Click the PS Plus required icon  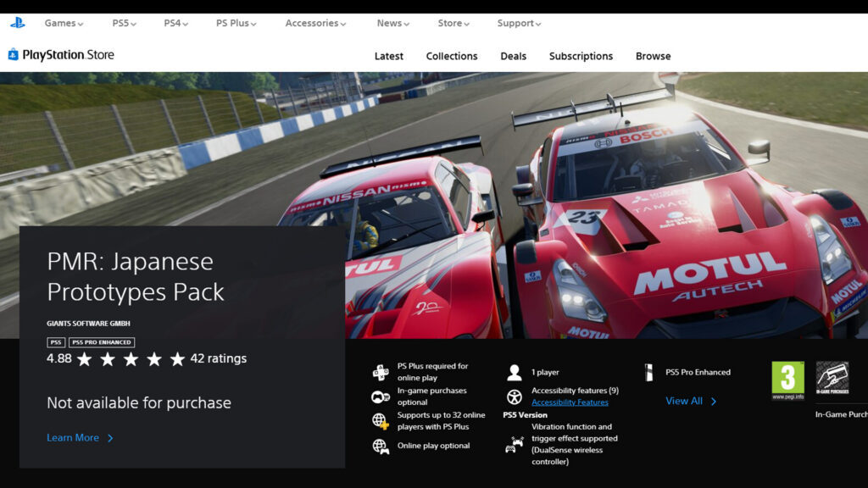point(381,373)
